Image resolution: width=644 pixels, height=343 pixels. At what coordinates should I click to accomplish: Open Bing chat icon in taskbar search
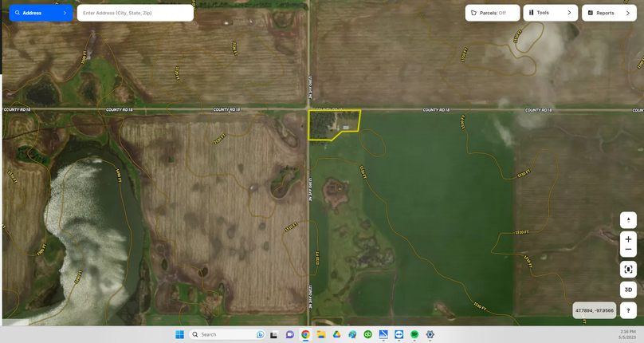260,334
